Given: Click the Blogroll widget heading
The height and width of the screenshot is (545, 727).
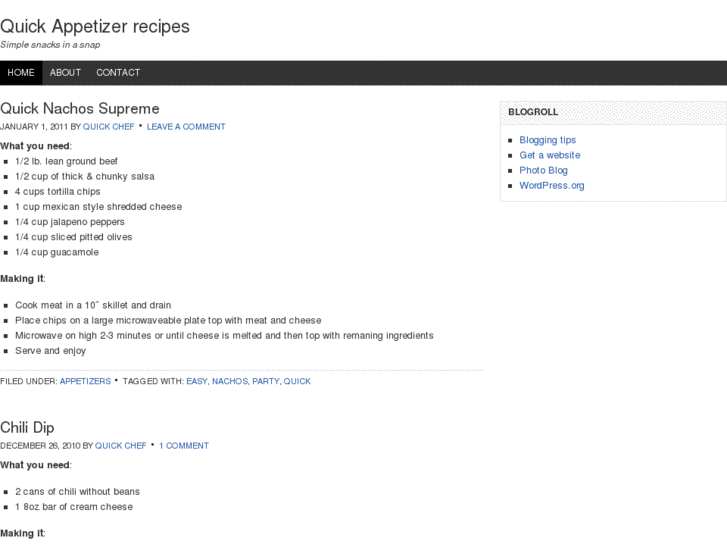Looking at the screenshot, I should coord(533,112).
